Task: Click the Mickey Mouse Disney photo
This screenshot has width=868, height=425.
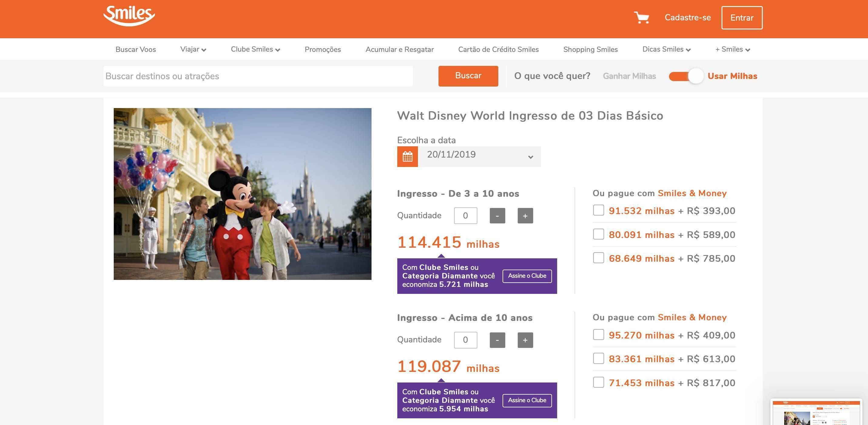Action: (243, 194)
